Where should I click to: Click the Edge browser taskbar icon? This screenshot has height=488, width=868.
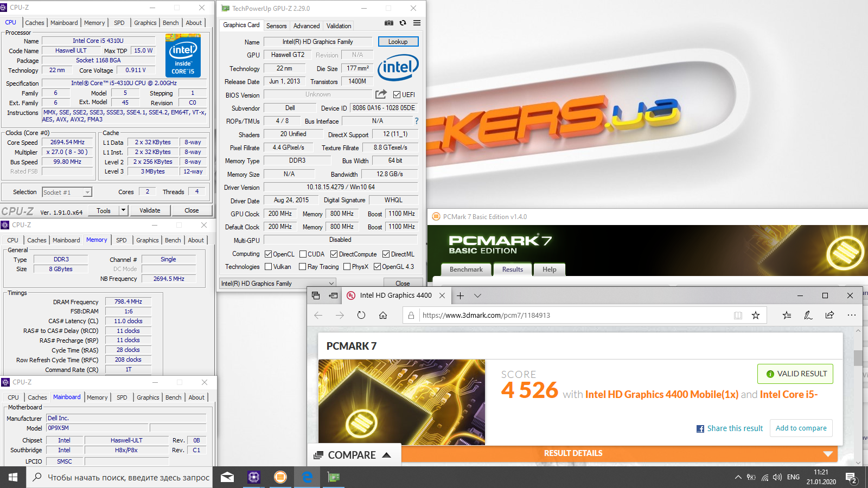307,477
